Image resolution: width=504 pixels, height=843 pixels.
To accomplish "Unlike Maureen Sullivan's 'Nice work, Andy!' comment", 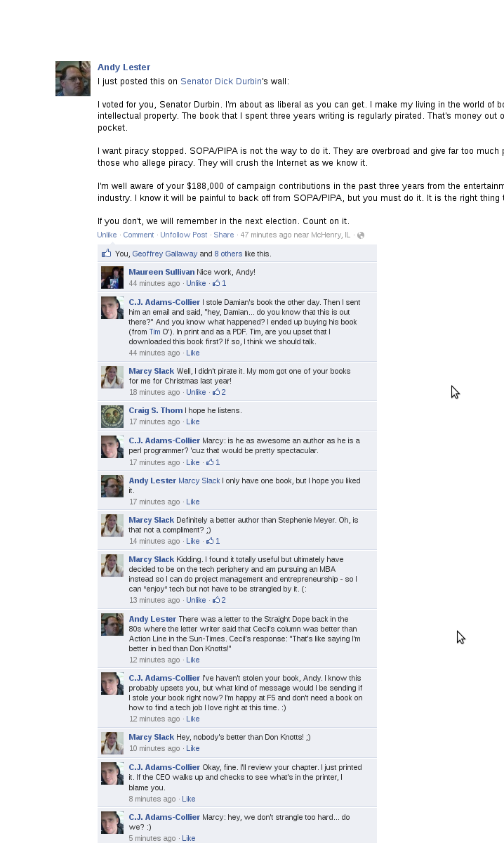I will (x=196, y=283).
